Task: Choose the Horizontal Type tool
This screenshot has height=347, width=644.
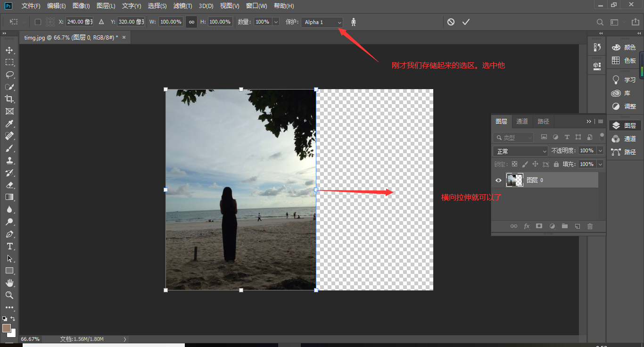Action: 9,246
